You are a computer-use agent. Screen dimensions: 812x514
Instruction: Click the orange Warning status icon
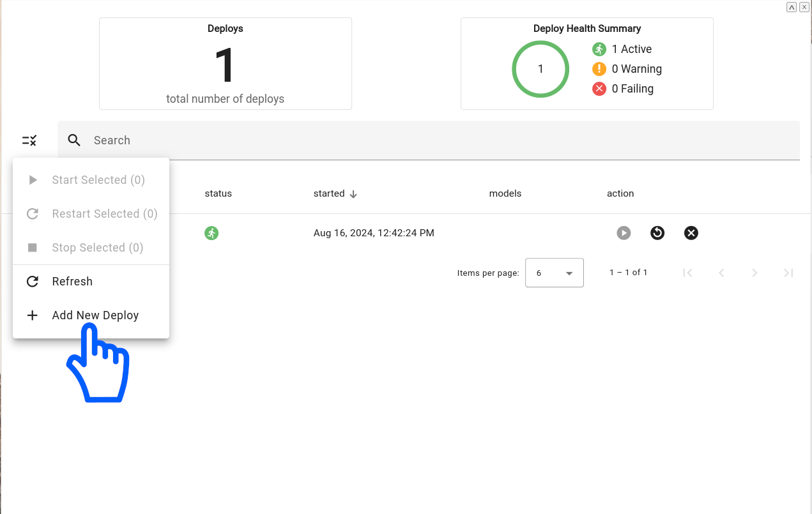pyautogui.click(x=599, y=69)
